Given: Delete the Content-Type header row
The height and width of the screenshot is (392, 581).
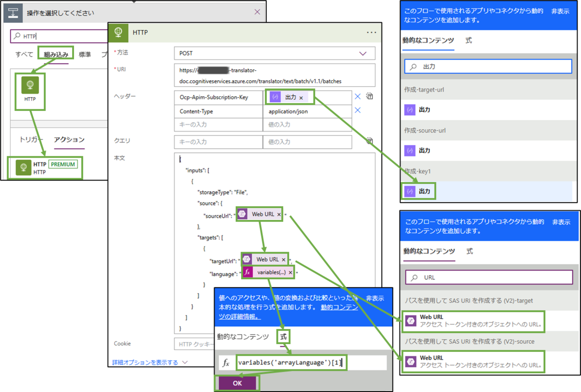Looking at the screenshot, I should [x=358, y=110].
